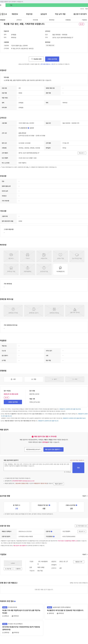
Task: Click the 오산고용센터 text
Action: 66,531
